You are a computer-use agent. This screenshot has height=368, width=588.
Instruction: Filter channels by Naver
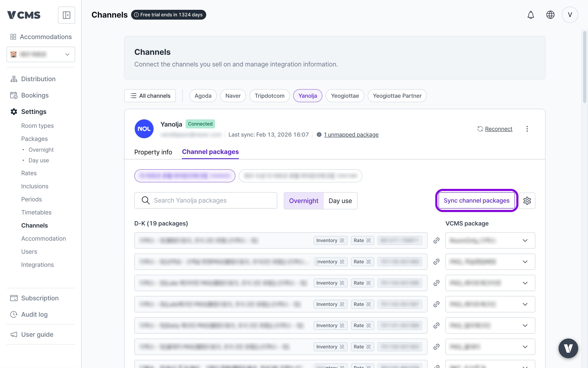click(x=233, y=96)
